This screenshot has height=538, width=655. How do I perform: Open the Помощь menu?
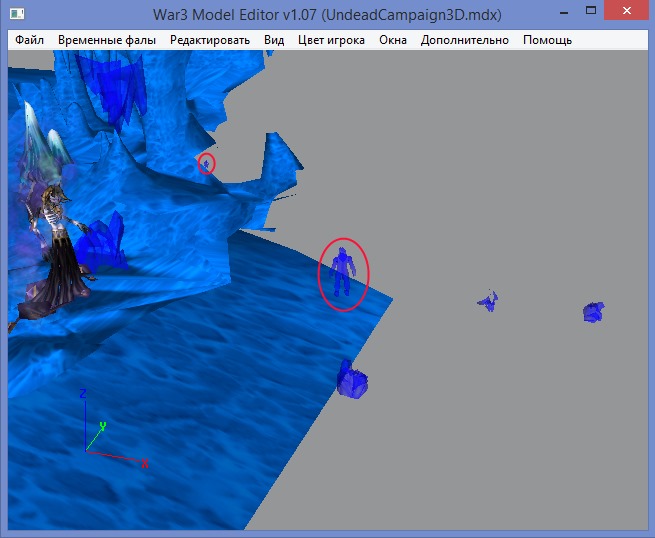pos(547,40)
